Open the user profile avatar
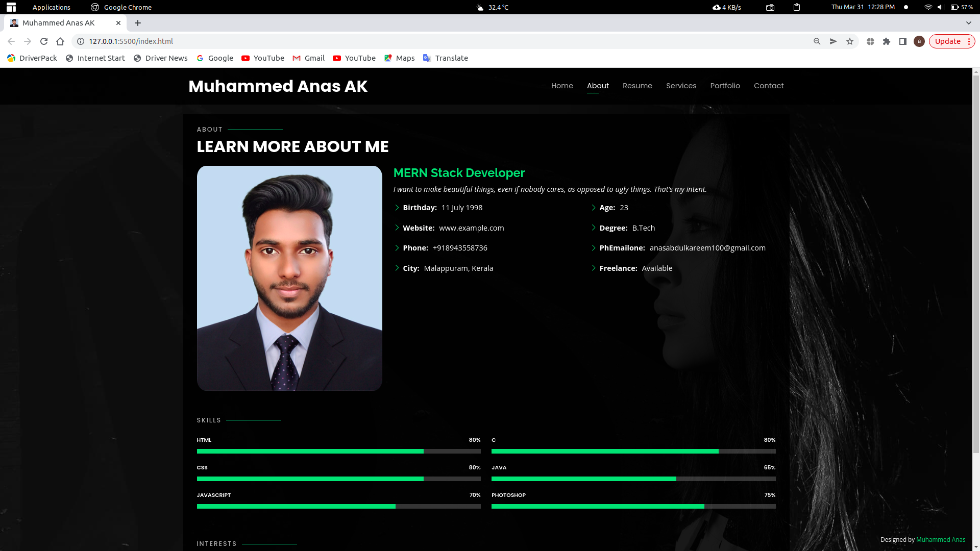 (919, 41)
